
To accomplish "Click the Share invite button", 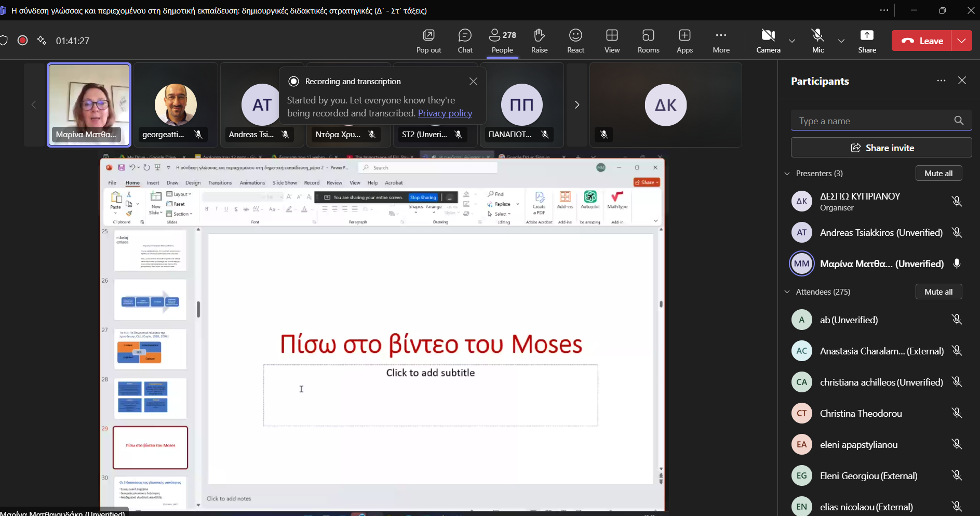I will tap(881, 148).
